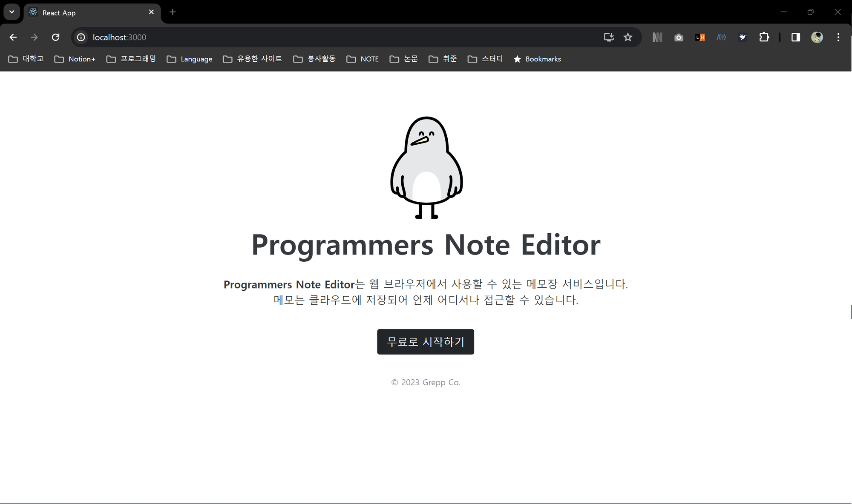Open the bird extension icon
This screenshot has height=504, width=852.
click(x=743, y=37)
